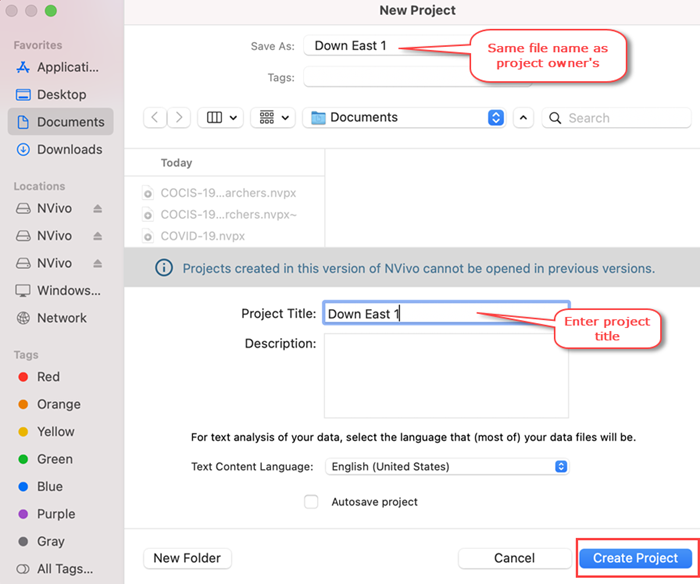Click inside the Description text box

(446, 375)
